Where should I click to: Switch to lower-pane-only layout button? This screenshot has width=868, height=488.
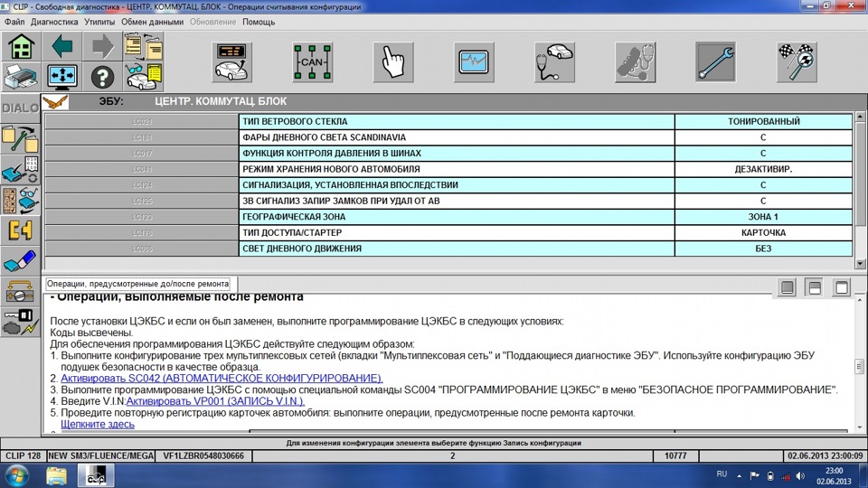(788, 287)
